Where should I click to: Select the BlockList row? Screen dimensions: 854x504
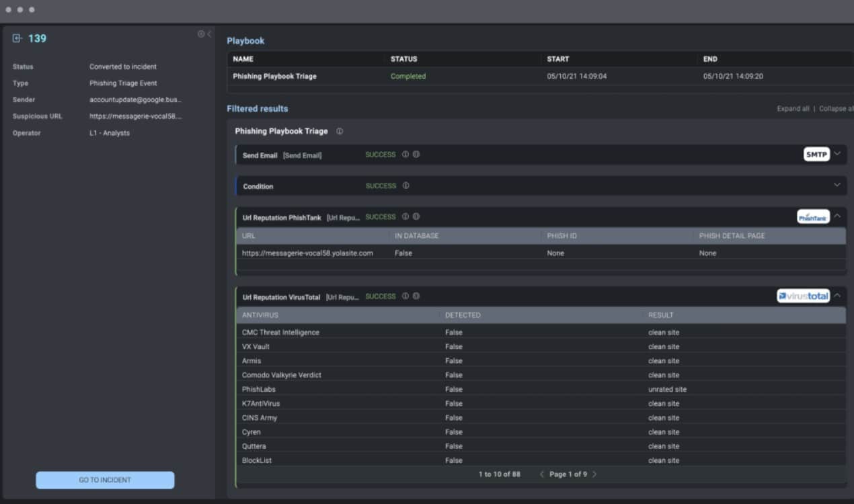coord(541,460)
